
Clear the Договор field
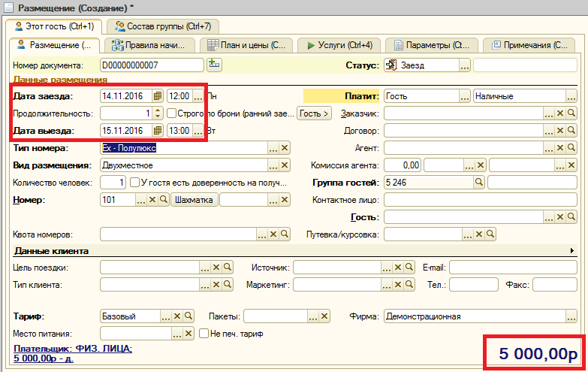560,131
